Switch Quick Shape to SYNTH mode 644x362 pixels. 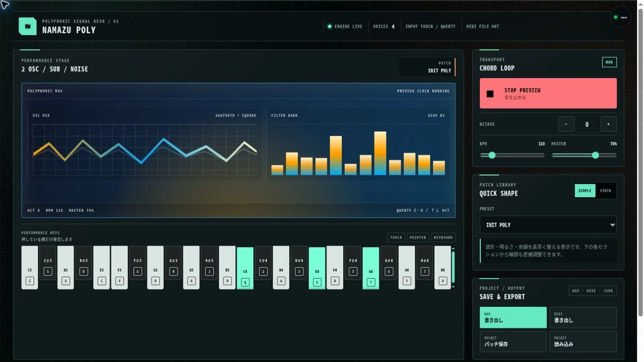click(605, 191)
